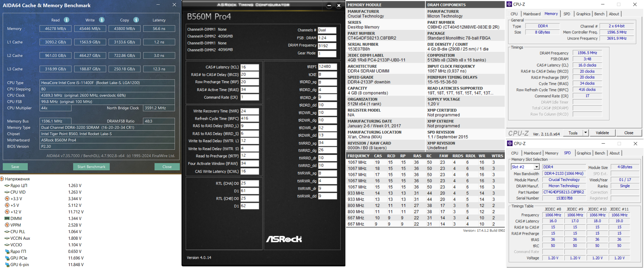The width and height of the screenshot is (644, 268).
Task: Click the Command Rate (CR) field in ASRock
Action: 250,97
